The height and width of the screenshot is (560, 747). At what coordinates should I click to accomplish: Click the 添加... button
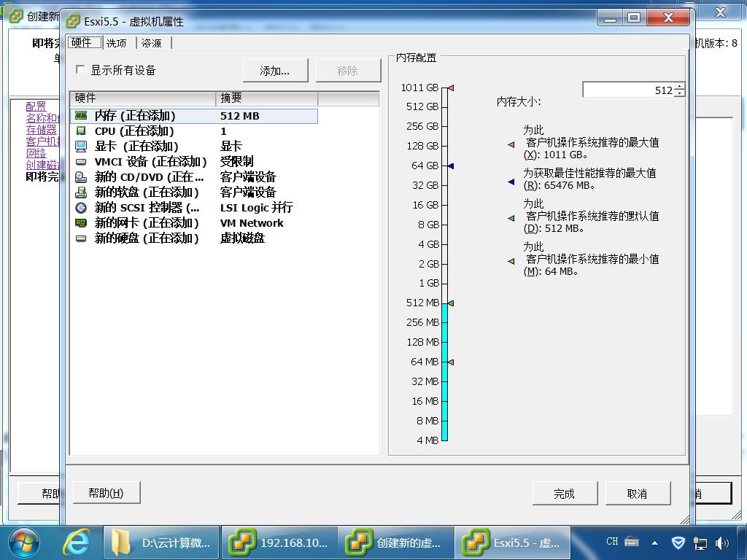click(275, 71)
